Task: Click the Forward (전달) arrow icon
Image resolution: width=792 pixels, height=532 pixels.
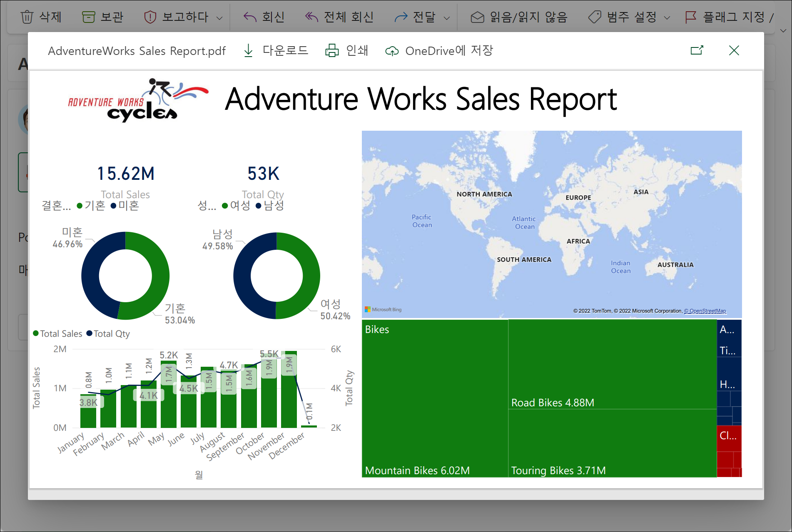Action: coord(401,17)
